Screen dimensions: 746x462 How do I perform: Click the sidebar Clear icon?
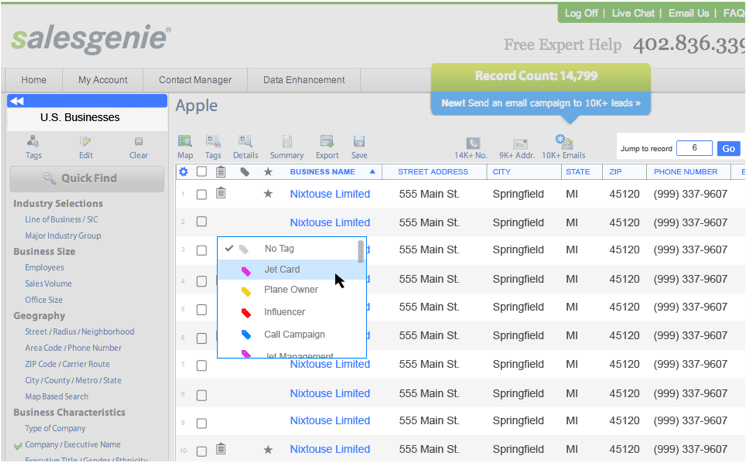(x=138, y=141)
